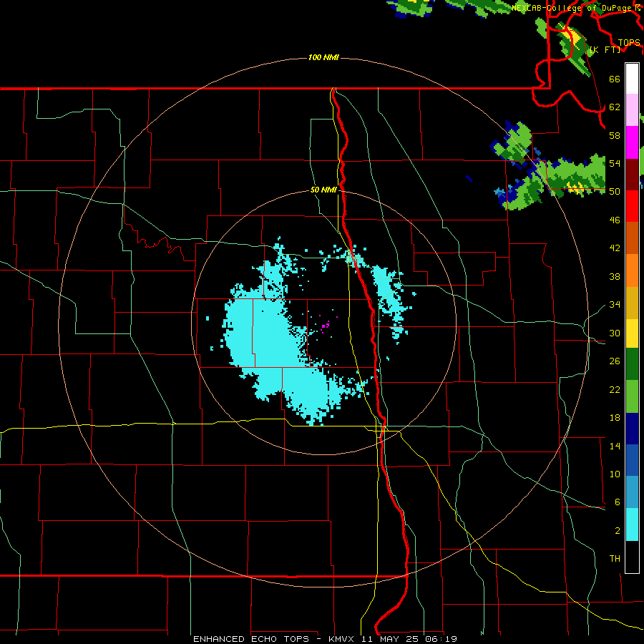This screenshot has width=644, height=644.
Task: Click the 62 value on the legend
Action: tap(615, 107)
